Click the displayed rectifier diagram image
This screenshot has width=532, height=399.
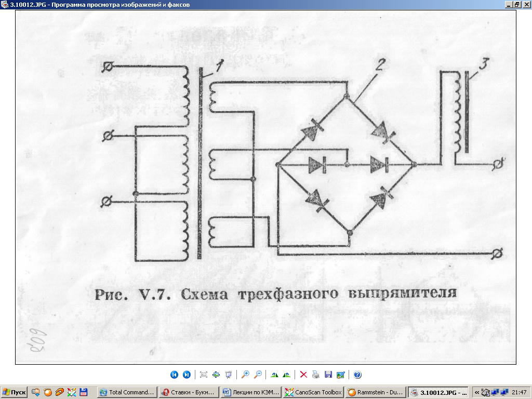pos(265,187)
